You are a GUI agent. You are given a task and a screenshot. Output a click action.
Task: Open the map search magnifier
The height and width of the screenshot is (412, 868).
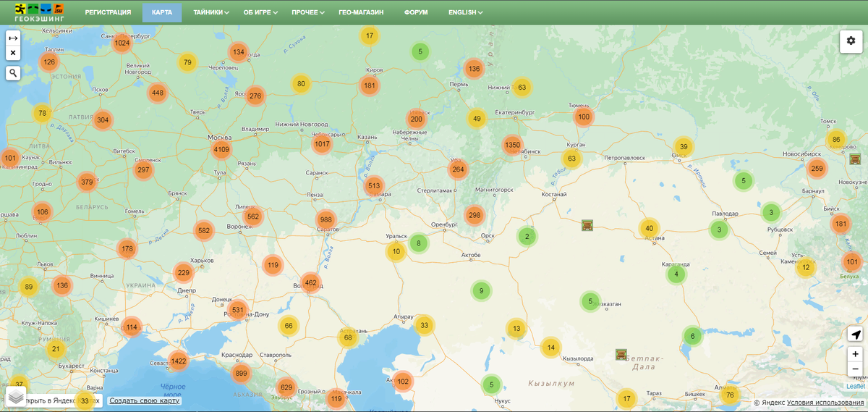(13, 73)
